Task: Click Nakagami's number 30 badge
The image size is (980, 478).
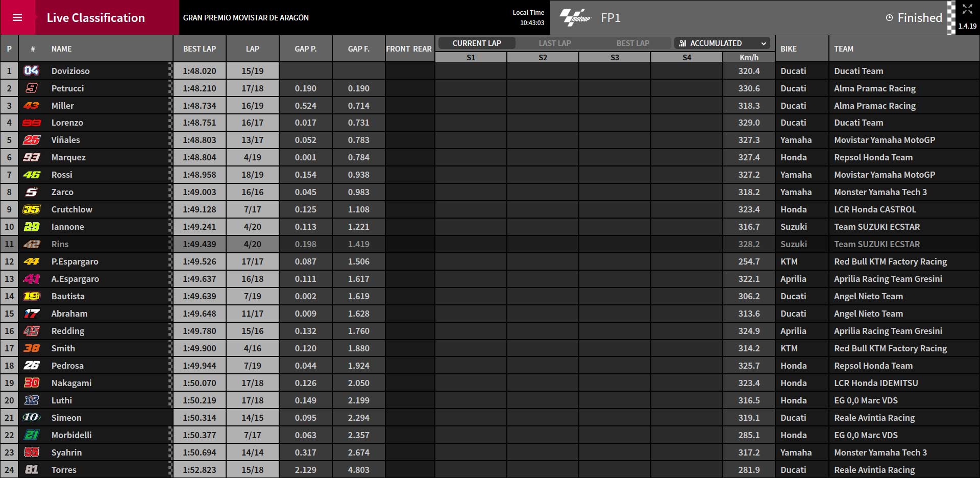Action: tap(31, 383)
